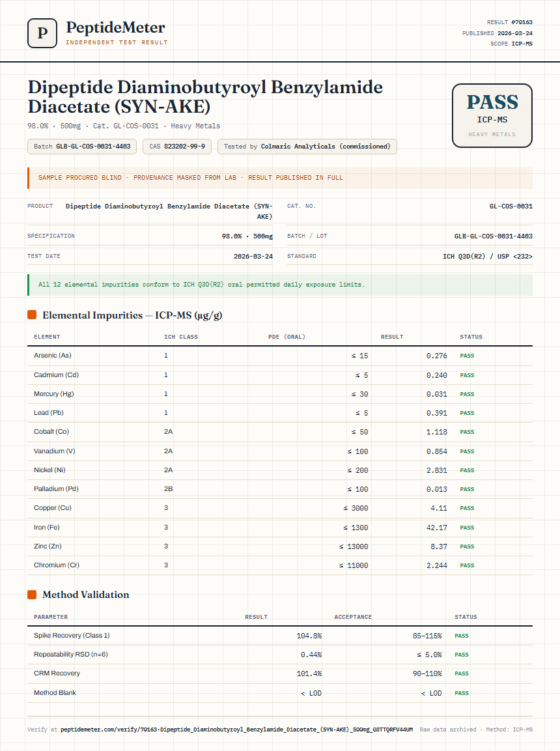The image size is (560, 751).
Task: Click the 'Repeatability RSD (n=6)' parameter
Action: point(71,654)
